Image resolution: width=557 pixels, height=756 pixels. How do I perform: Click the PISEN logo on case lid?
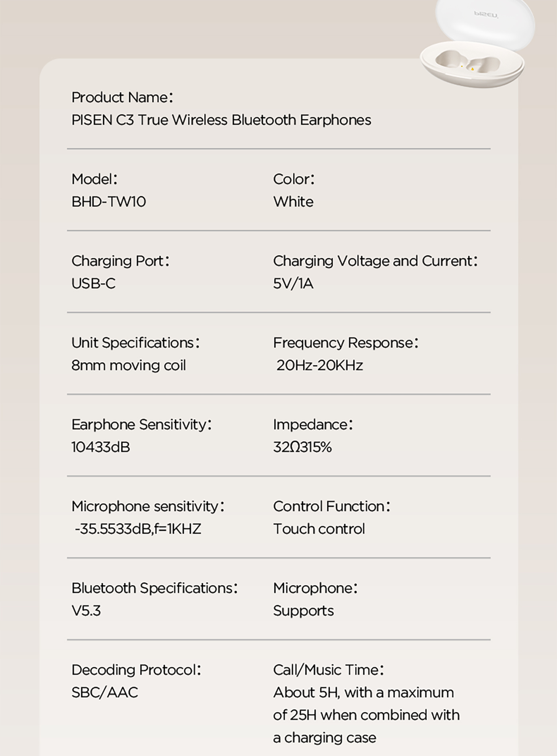point(486,15)
